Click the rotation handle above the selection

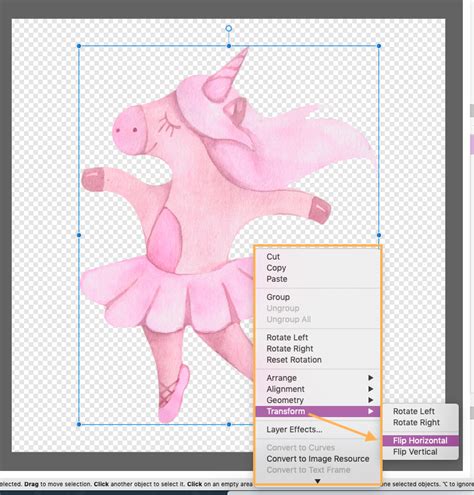point(229,28)
